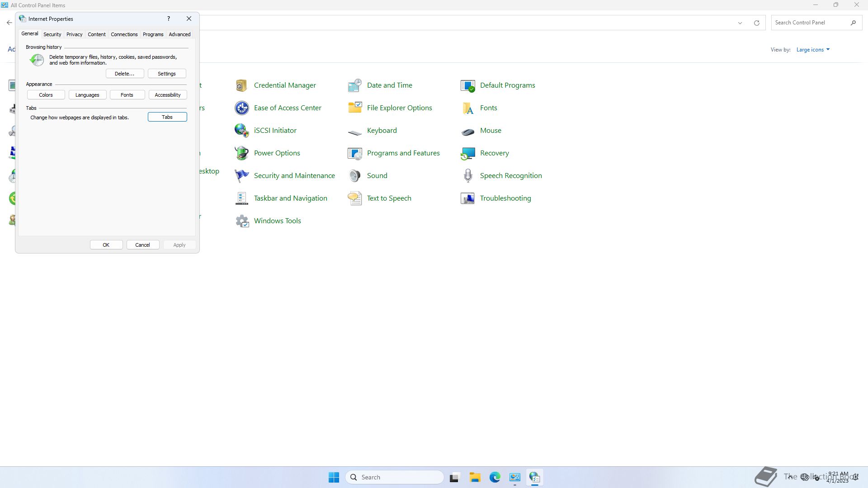Switch to the Security tab
This screenshot has width=868, height=488.
(52, 34)
